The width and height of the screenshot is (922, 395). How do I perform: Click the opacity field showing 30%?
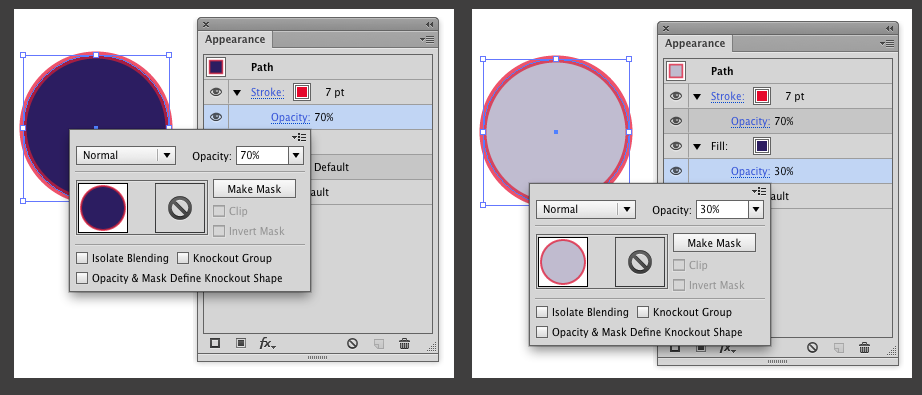pos(723,209)
